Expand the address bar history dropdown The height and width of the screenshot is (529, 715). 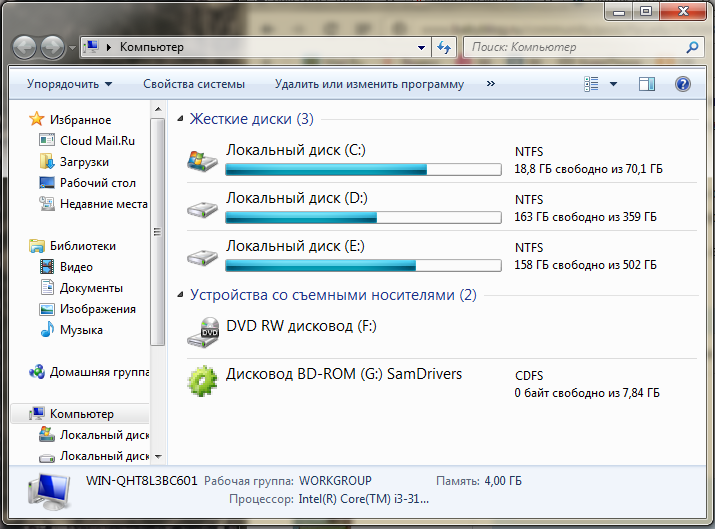[421, 47]
